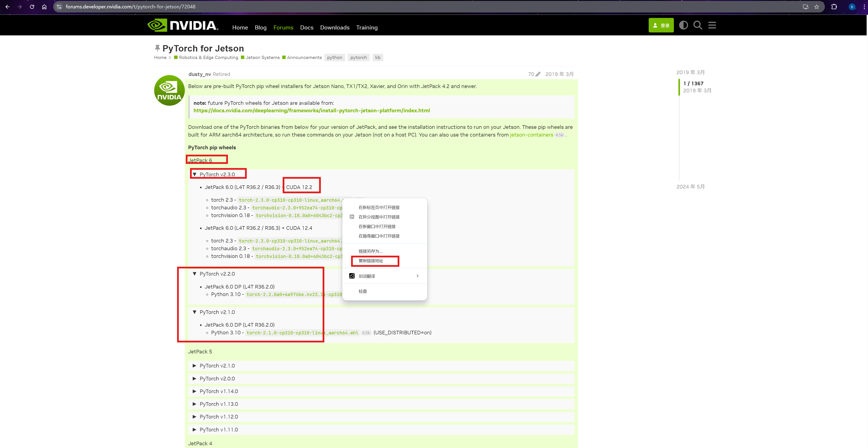Expand PyTorch v2.0.0 under JetPack 5
Image resolution: width=868 pixels, height=448 pixels.
point(217,379)
